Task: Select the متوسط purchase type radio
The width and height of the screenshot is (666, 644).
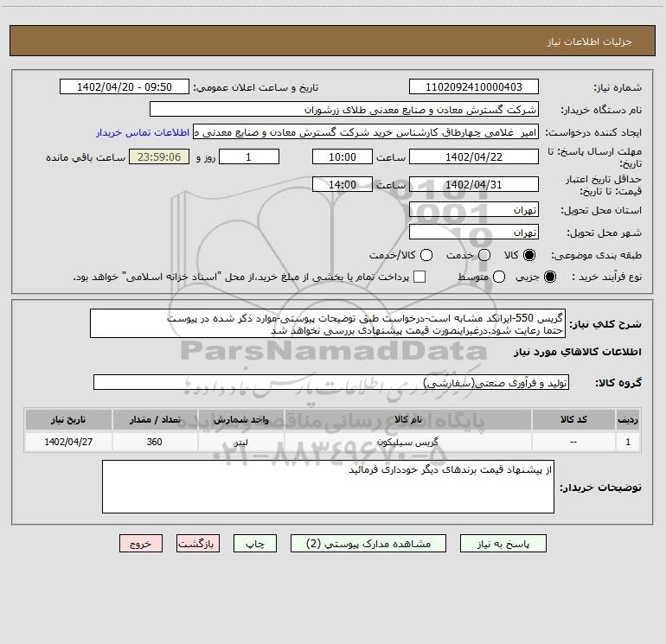Action: pyautogui.click(x=499, y=277)
